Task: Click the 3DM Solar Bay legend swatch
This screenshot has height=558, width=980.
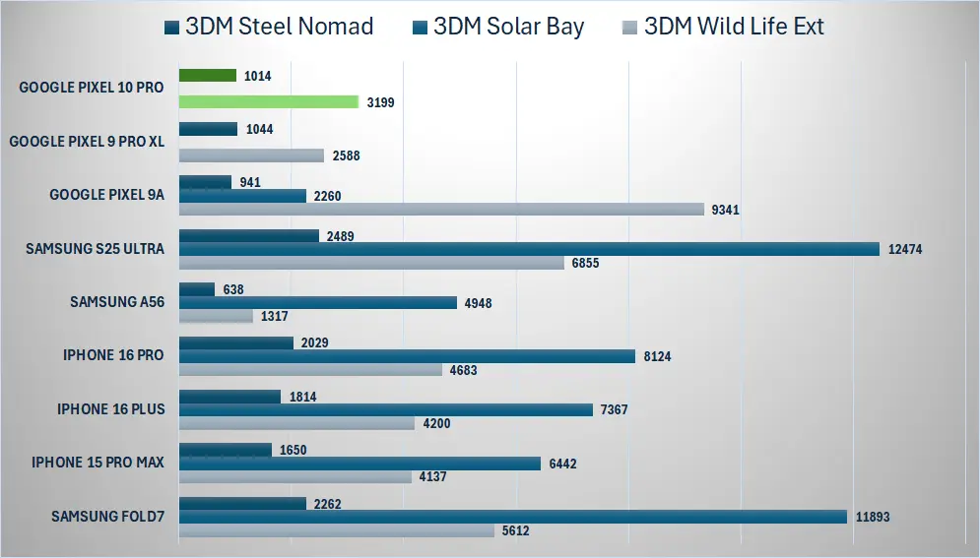Action: coord(420,28)
